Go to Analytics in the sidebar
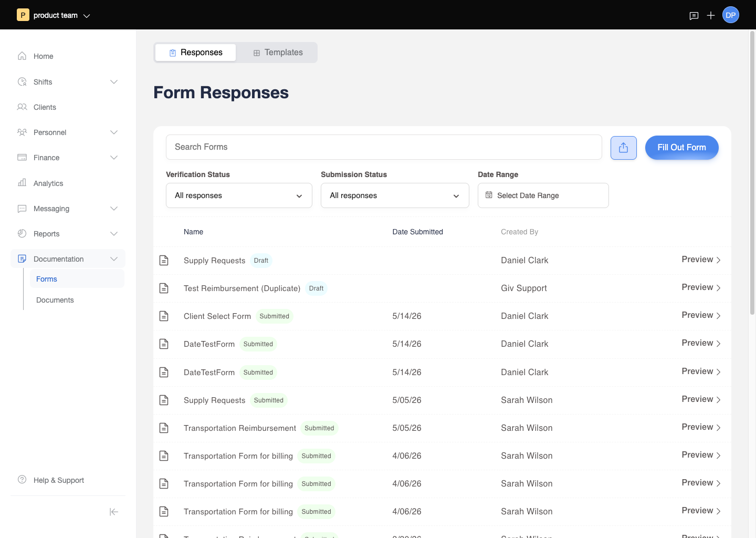Screen dimensions: 756x538 click(x=68, y=183)
